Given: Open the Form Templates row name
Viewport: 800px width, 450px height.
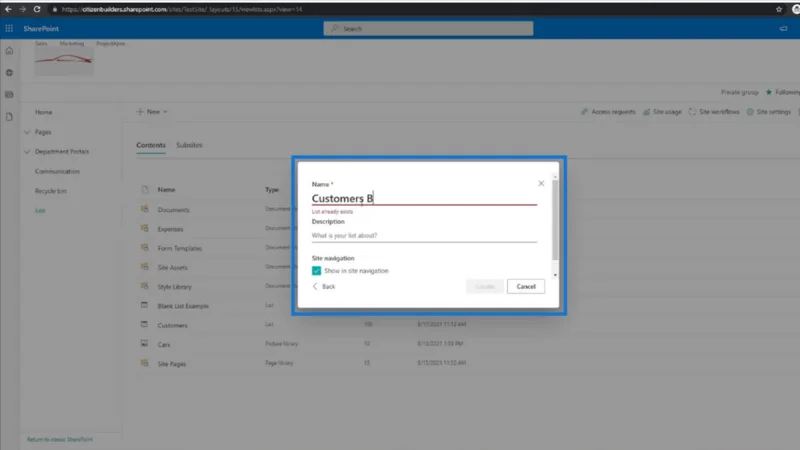Looking at the screenshot, I should click(x=180, y=248).
